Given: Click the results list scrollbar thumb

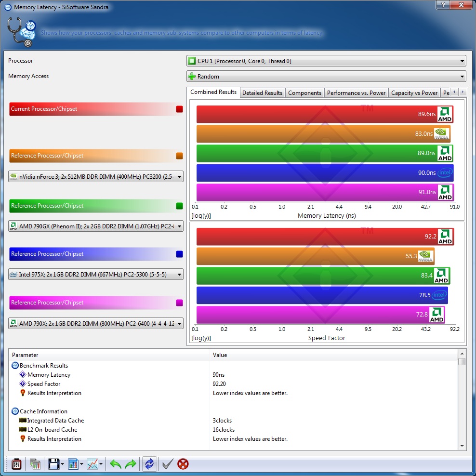Looking at the screenshot, I should 462,361.
